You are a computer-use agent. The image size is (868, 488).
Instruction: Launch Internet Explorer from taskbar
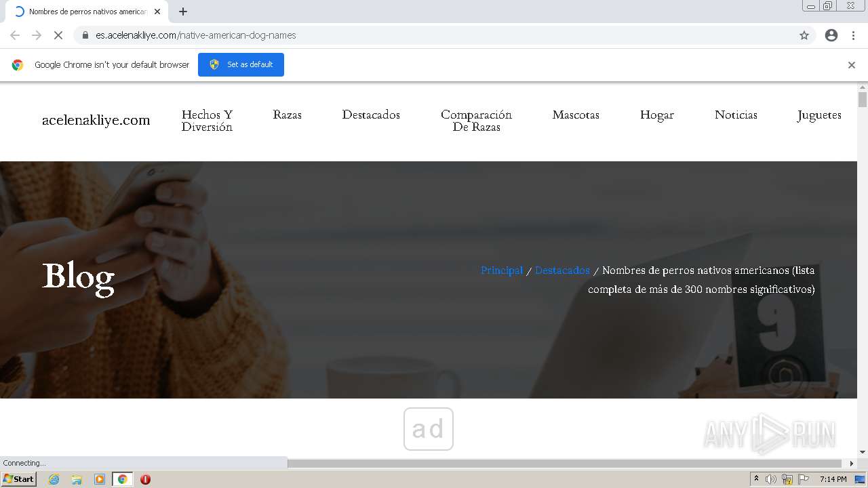click(54, 479)
